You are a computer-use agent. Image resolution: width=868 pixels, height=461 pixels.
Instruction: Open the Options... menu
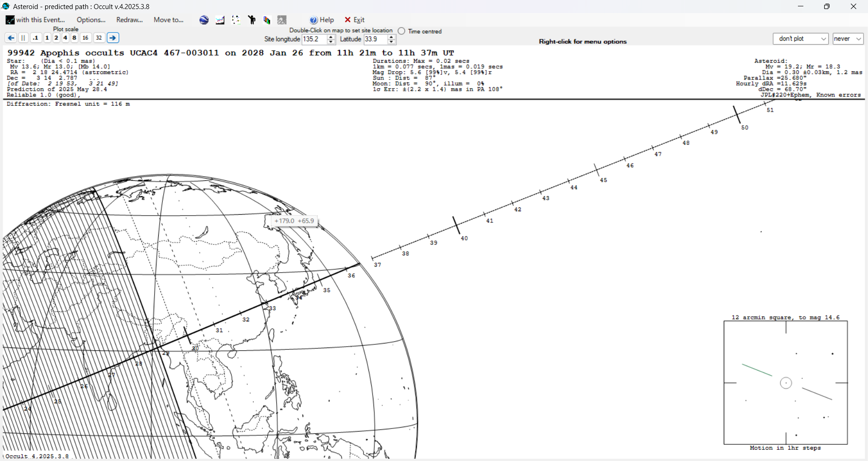pos(91,20)
